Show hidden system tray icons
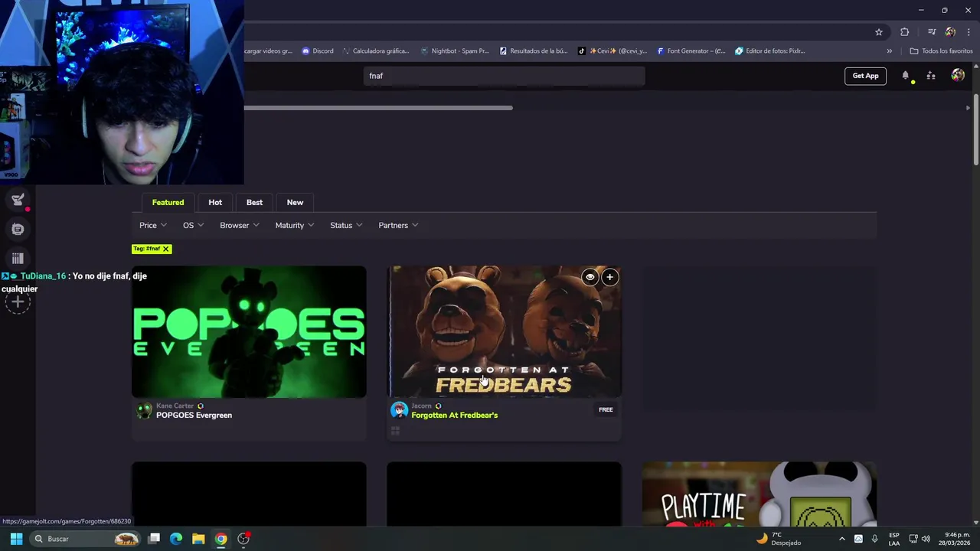The width and height of the screenshot is (980, 551). pos(841,539)
